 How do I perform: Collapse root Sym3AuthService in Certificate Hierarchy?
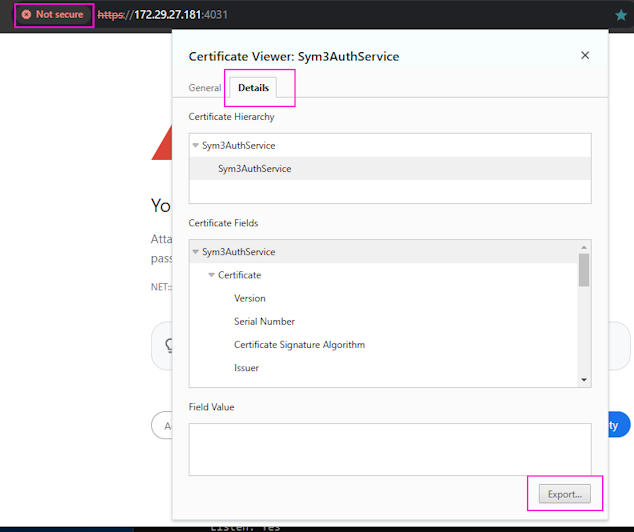[x=196, y=145]
